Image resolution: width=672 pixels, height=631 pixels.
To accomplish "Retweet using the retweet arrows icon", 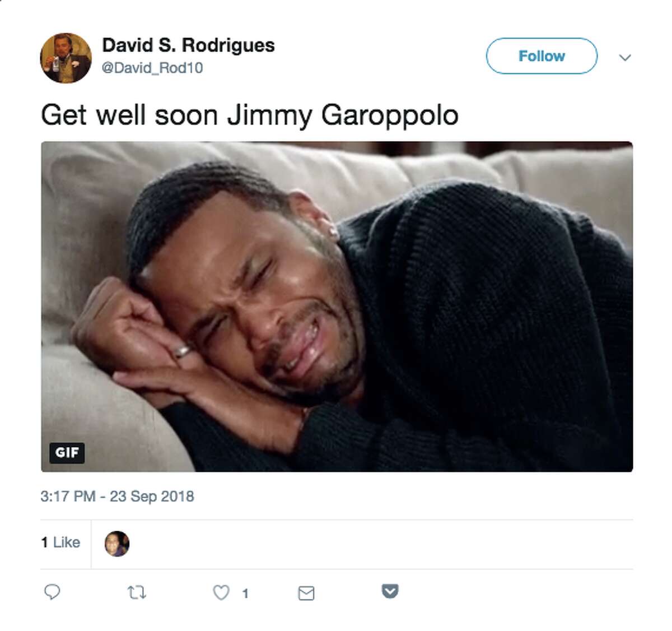I will [137, 592].
